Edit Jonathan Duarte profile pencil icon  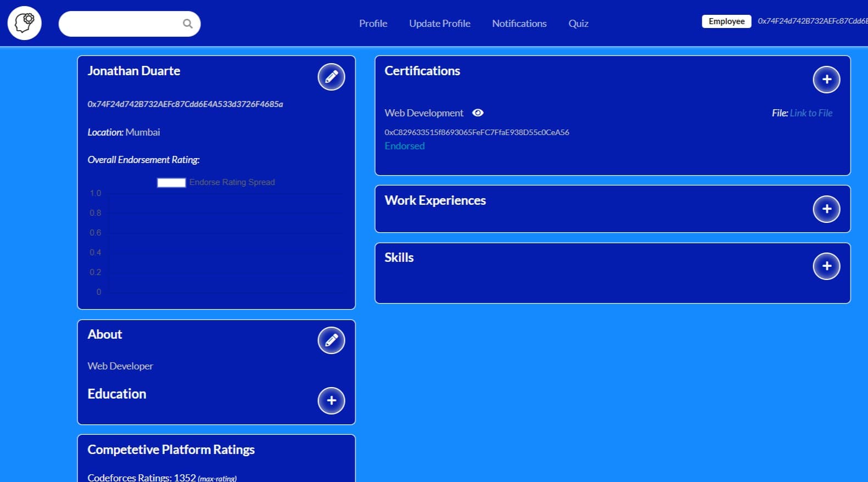[x=332, y=77]
